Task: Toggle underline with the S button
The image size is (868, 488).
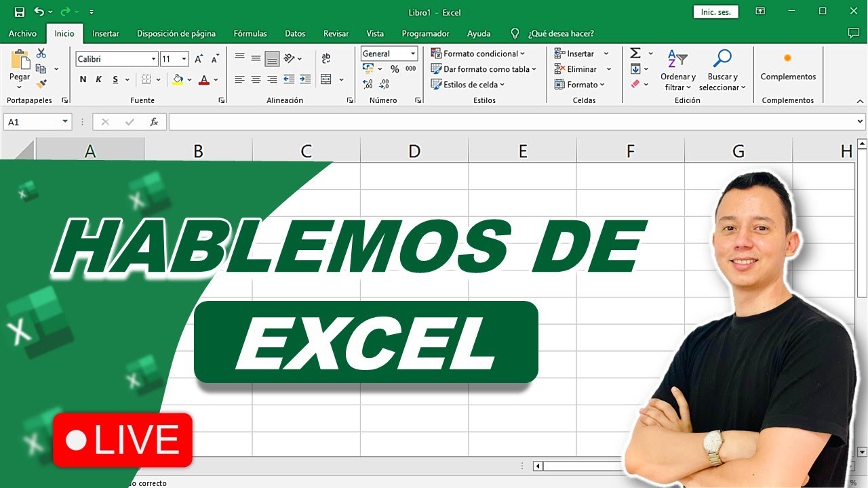Action: click(115, 79)
